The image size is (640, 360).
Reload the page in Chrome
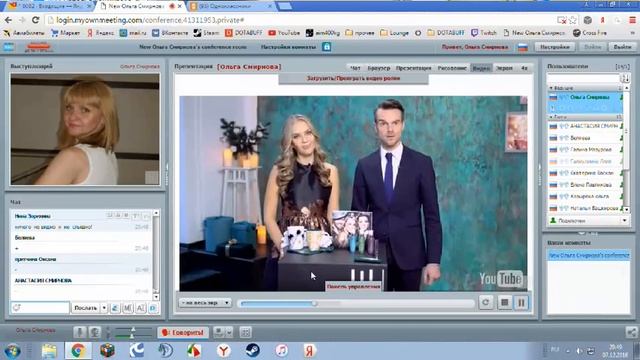point(36,20)
